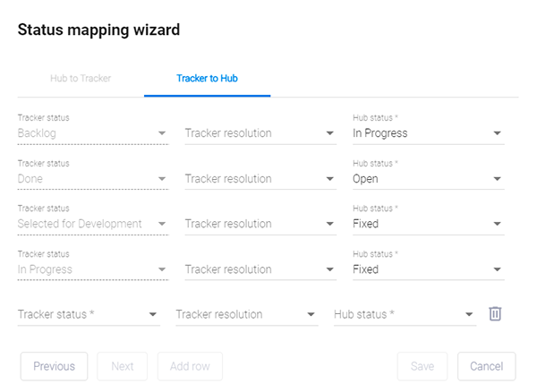Expand Tracker resolution dropdown in In Progress row

(260, 269)
